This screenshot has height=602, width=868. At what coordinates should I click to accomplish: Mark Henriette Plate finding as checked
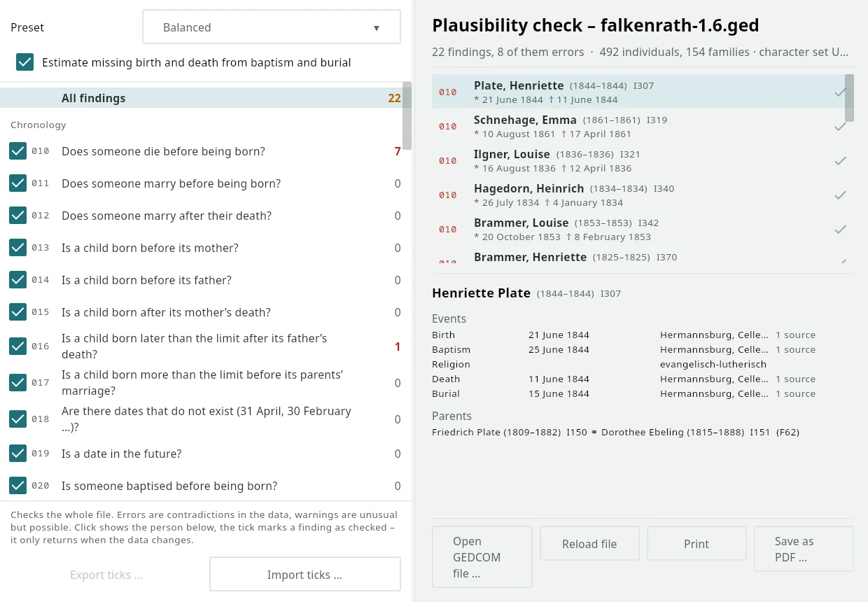[840, 92]
